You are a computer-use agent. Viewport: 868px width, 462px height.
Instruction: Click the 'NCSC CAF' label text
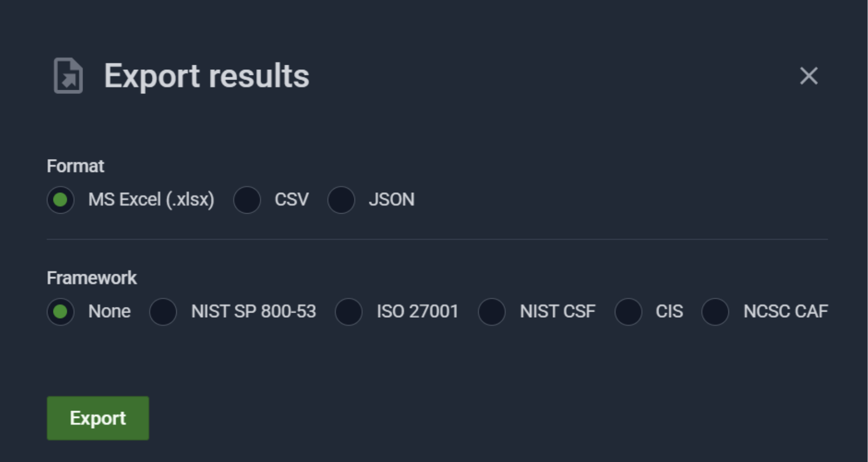(785, 312)
